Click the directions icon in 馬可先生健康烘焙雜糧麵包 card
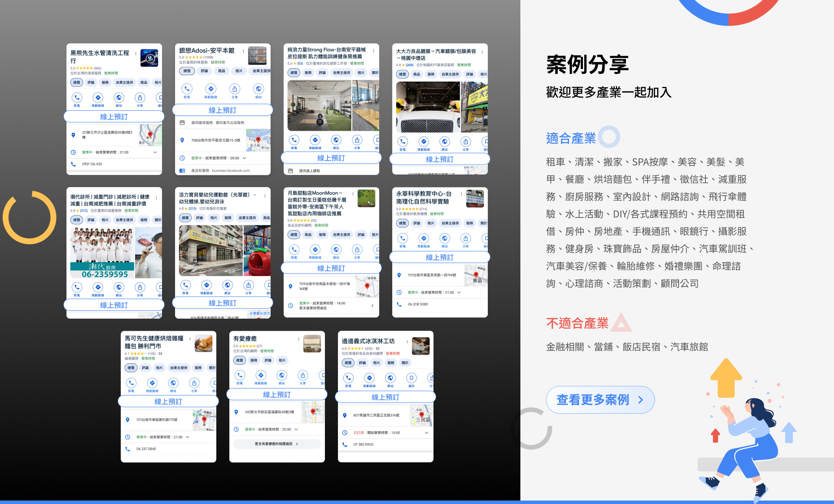 click(152, 383)
